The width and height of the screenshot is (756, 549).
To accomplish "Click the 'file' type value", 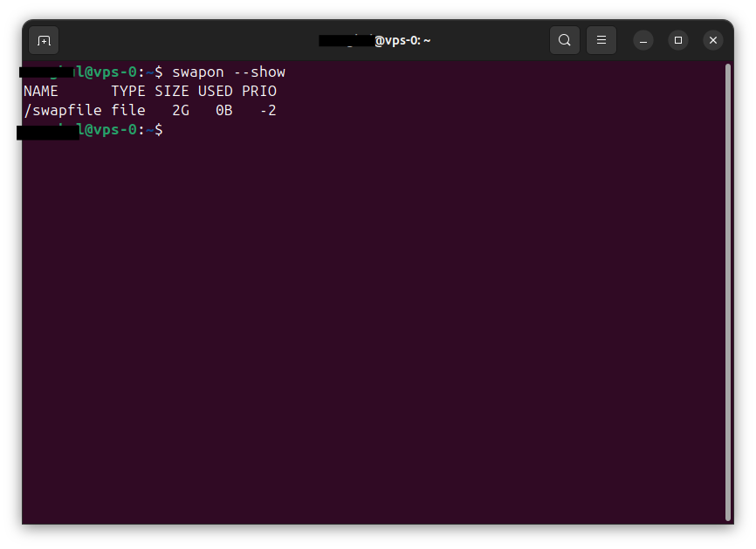I will [x=128, y=110].
